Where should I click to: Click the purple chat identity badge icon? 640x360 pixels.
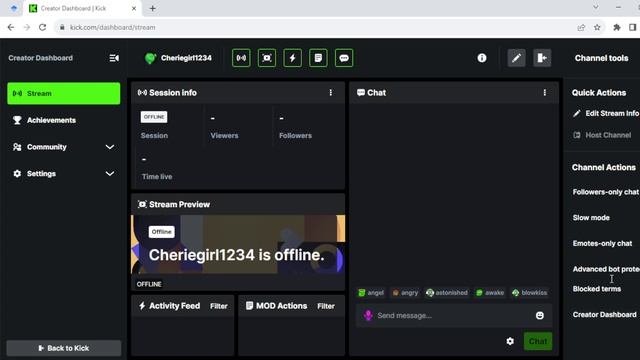[x=368, y=316]
